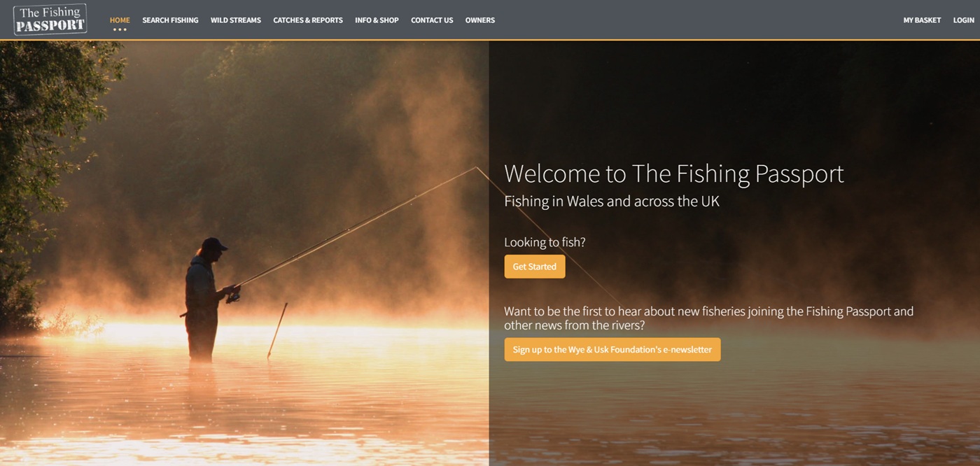Open the WILD STREAMS section
Image resolution: width=980 pixels, height=466 pixels.
[x=236, y=20]
